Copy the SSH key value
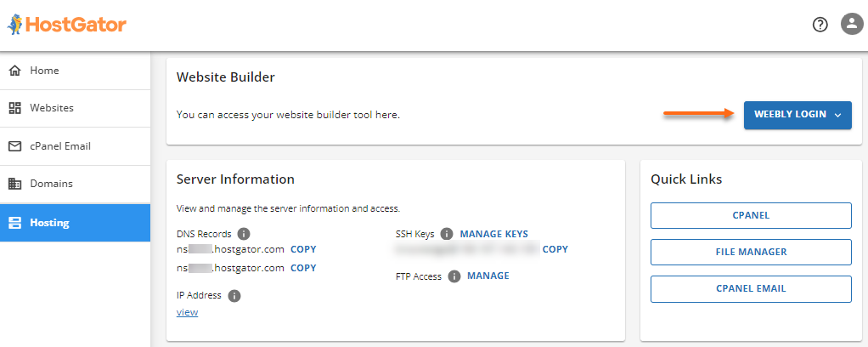This screenshot has width=868, height=347. [x=555, y=249]
